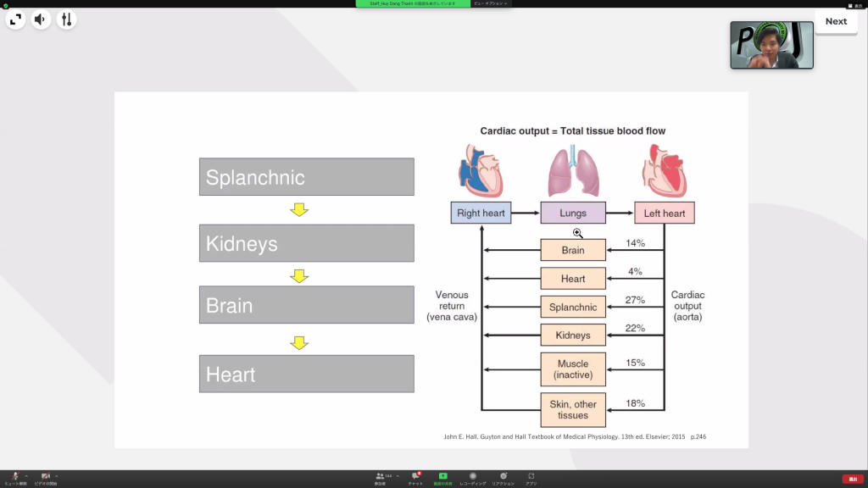868x488 pixels.
Task: Open the participants panel
Action: coord(381,477)
